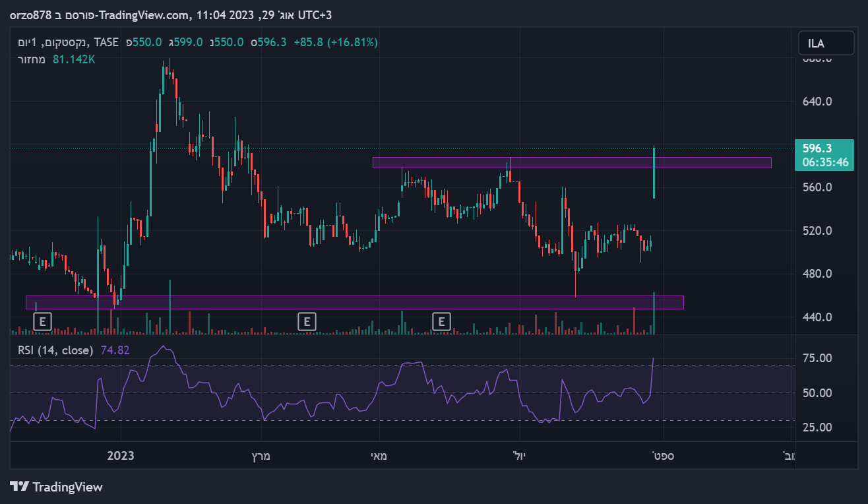Click the high value 599.0 in the legend
Image resolution: width=868 pixels, height=504 pixels.
pyautogui.click(x=189, y=42)
